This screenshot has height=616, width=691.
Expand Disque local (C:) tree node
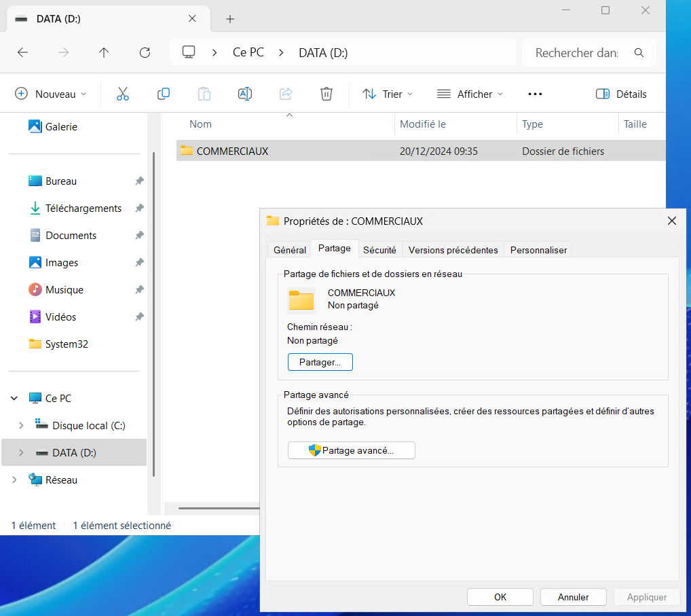pos(21,426)
